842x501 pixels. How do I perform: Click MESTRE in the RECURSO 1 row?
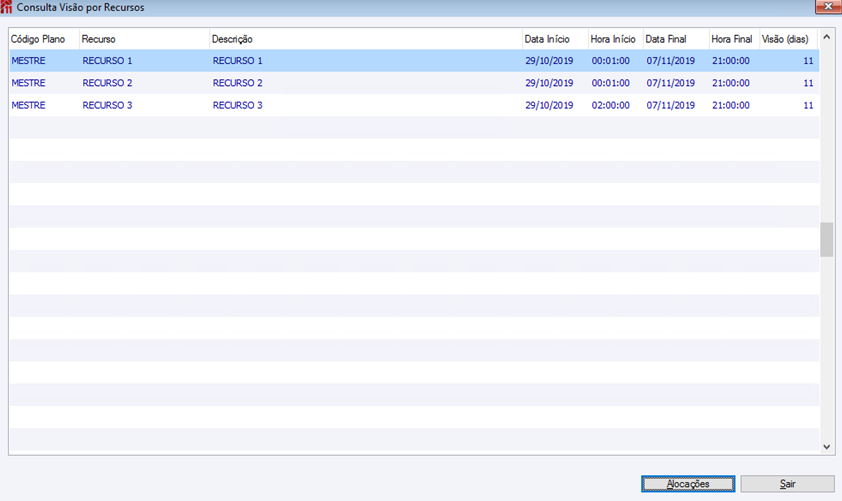(x=28, y=61)
